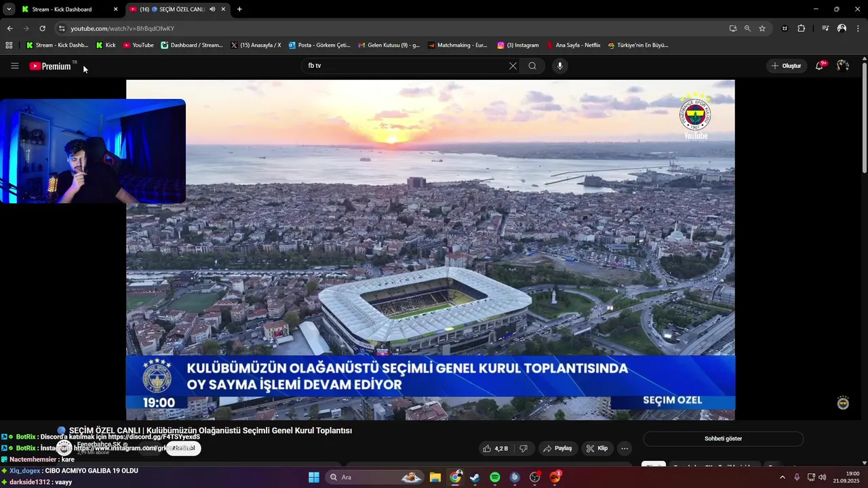Open the OBS icon in the taskbar
Image resolution: width=868 pixels, height=488 pixels.
click(x=534, y=477)
